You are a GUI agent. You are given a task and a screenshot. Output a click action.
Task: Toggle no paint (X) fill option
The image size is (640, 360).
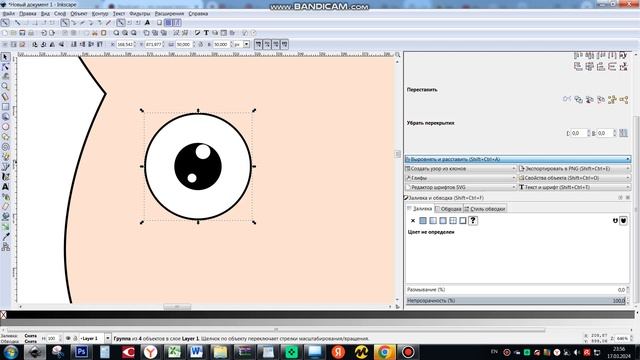click(x=413, y=221)
